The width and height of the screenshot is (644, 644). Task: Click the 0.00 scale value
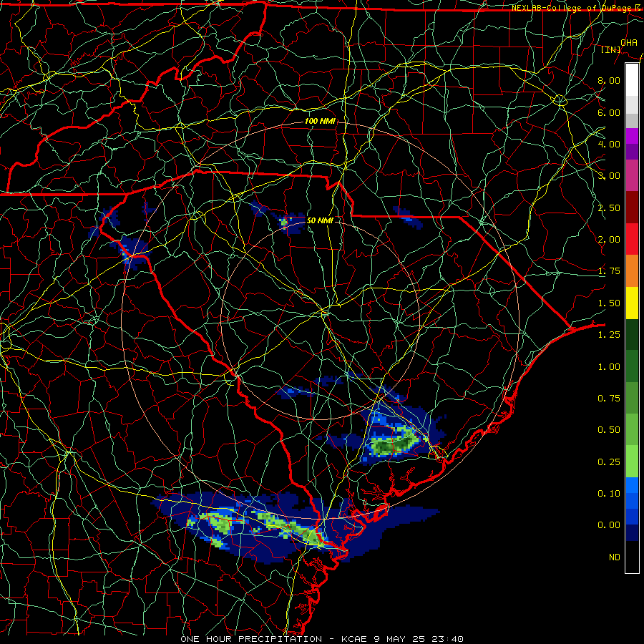pyautogui.click(x=609, y=525)
